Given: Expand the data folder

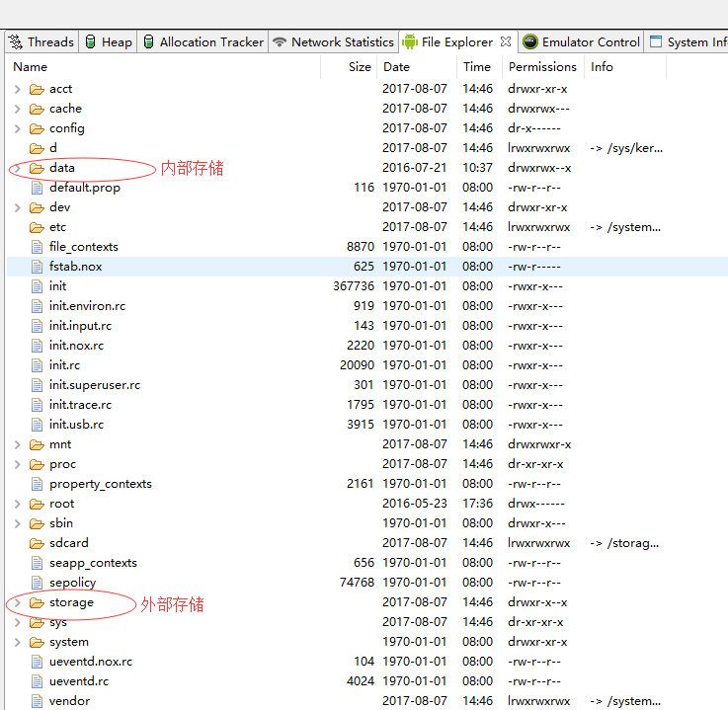Looking at the screenshot, I should click(x=18, y=169).
